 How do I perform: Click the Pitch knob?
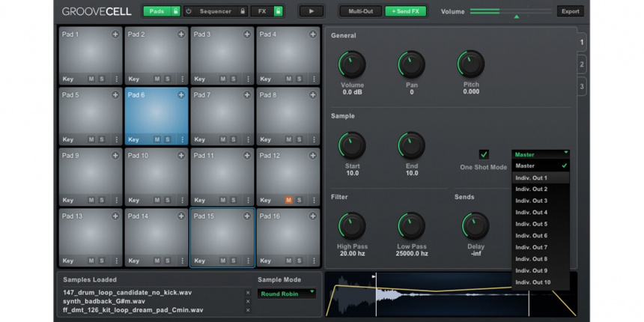[471, 64]
